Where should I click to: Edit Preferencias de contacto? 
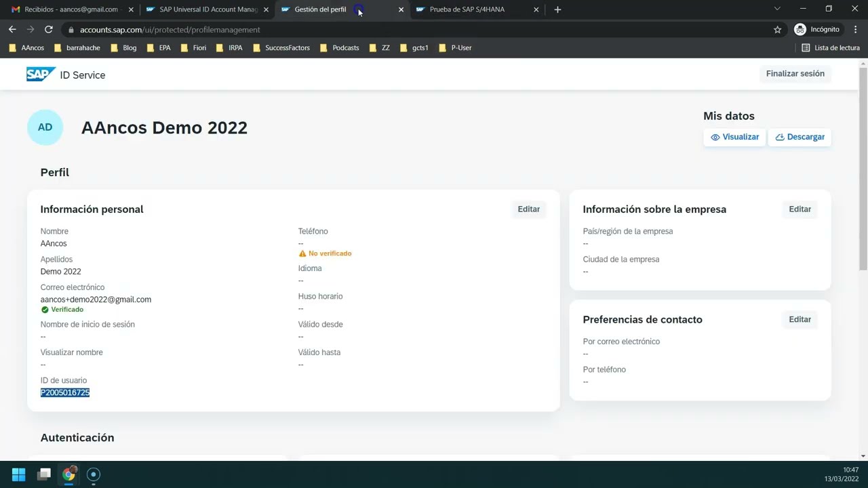(x=800, y=319)
